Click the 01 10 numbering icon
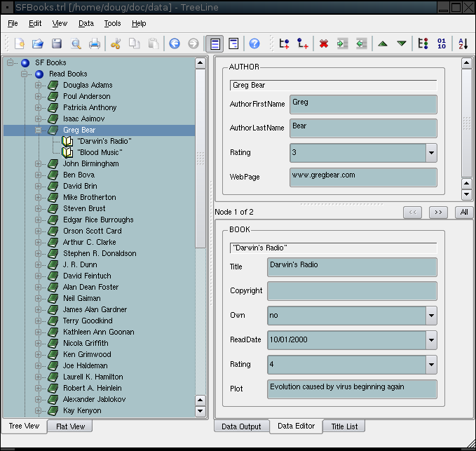Image resolution: width=476 pixels, height=451 pixels. coord(442,43)
